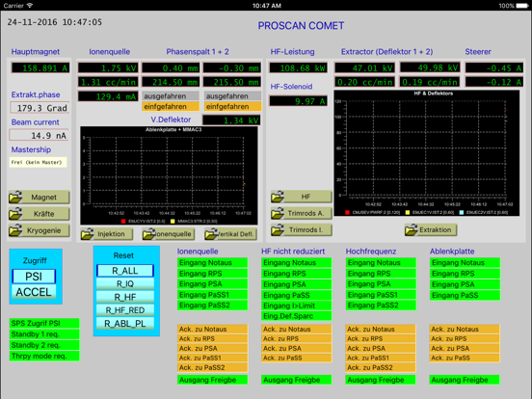Click the PROSCAN COMET title
The image size is (532, 399).
tap(301, 26)
